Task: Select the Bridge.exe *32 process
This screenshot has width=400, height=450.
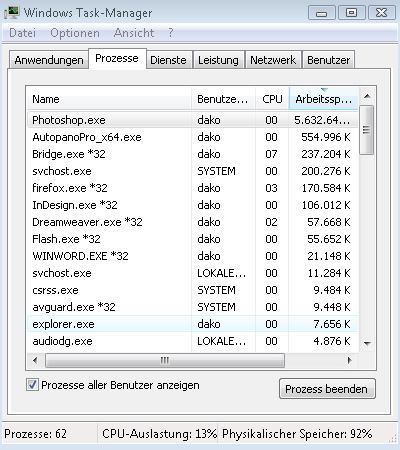Action: click(192, 154)
